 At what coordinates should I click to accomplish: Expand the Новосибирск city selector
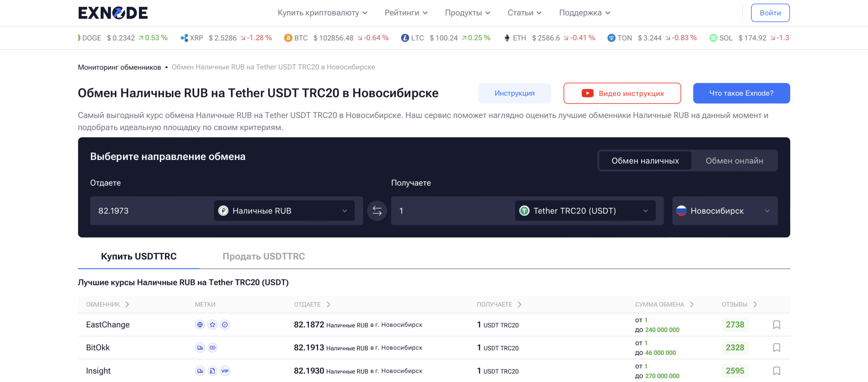725,211
